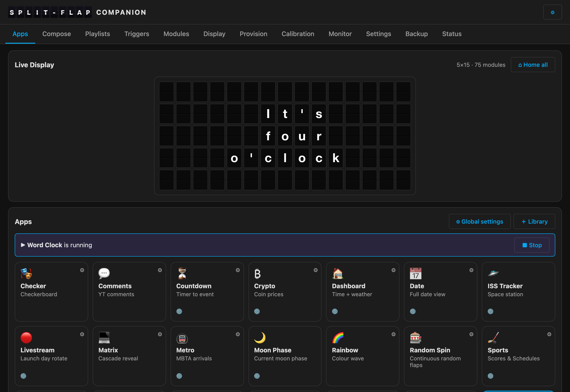Open the Calibration tab
570x392 pixels.
coord(298,34)
